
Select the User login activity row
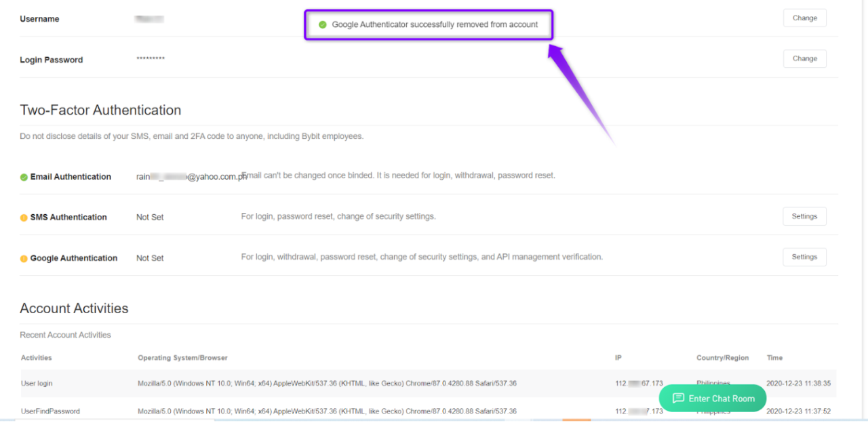tap(37, 384)
